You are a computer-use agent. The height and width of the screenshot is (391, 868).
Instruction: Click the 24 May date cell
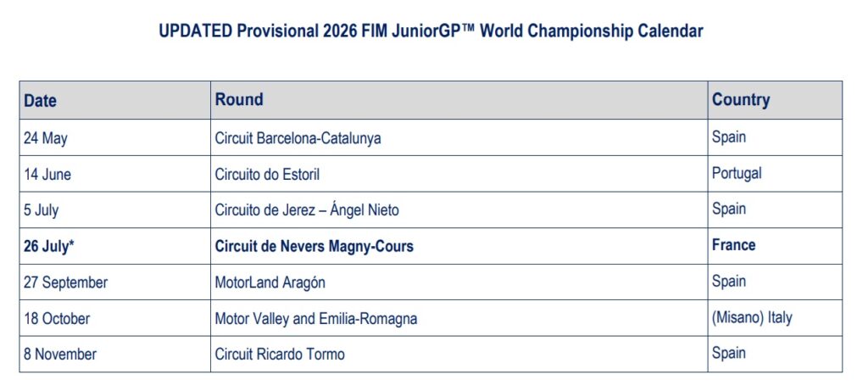(46, 137)
